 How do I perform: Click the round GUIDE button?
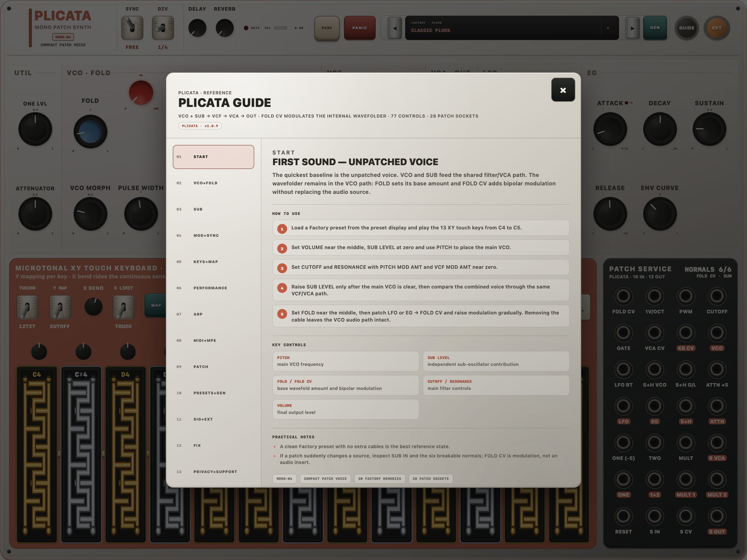[x=687, y=28]
